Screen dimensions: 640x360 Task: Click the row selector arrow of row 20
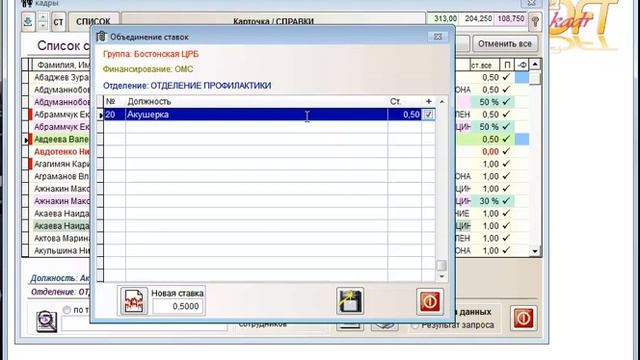tap(100, 115)
